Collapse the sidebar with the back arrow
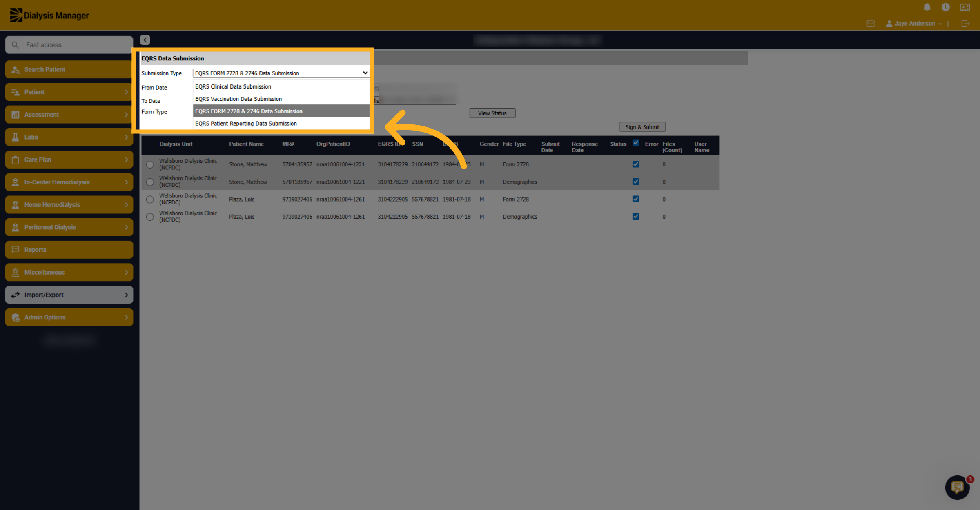980x510 pixels. [x=145, y=40]
